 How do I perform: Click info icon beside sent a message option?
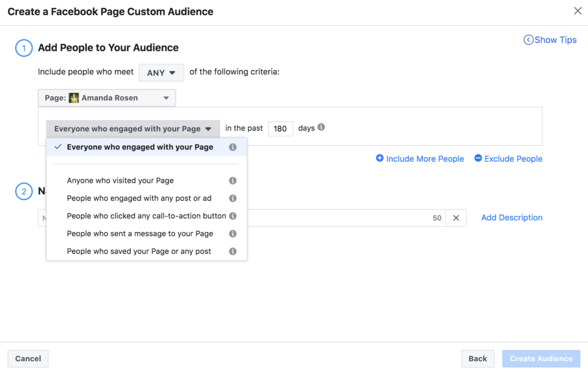click(233, 233)
